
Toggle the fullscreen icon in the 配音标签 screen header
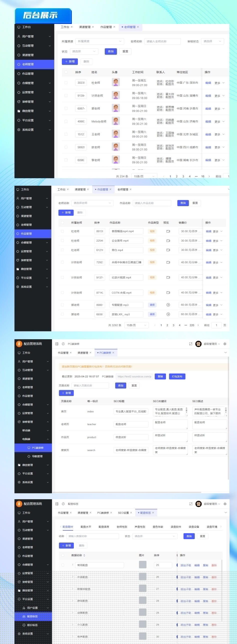[x=191, y=504]
